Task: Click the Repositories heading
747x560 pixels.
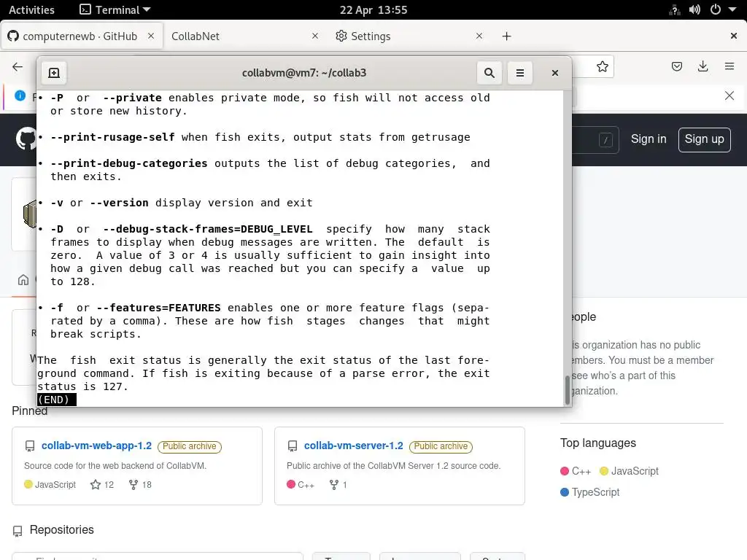Action: 61,530
